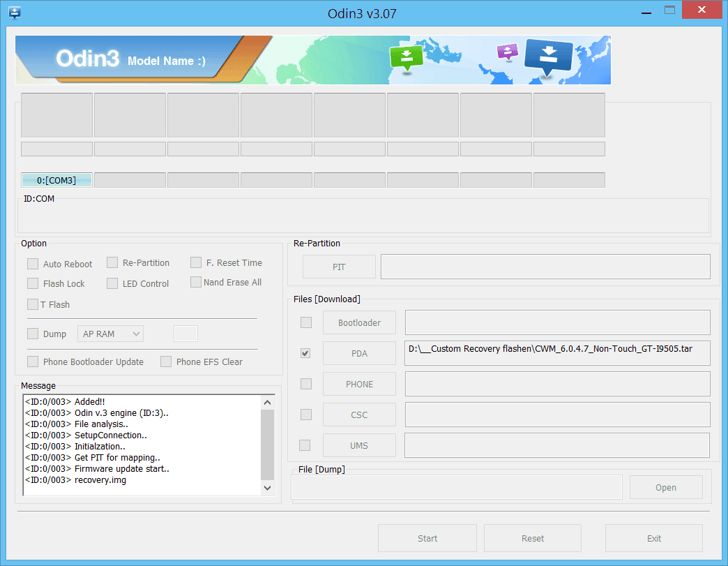Check the Bootloader file checkbox

pyautogui.click(x=306, y=322)
